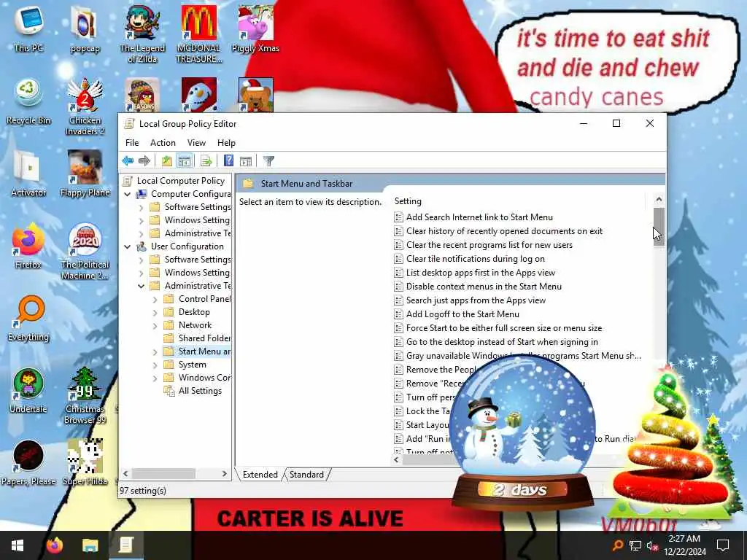The width and height of the screenshot is (747, 560).
Task: Select Recycle Bin desktop icon
Action: 28,101
